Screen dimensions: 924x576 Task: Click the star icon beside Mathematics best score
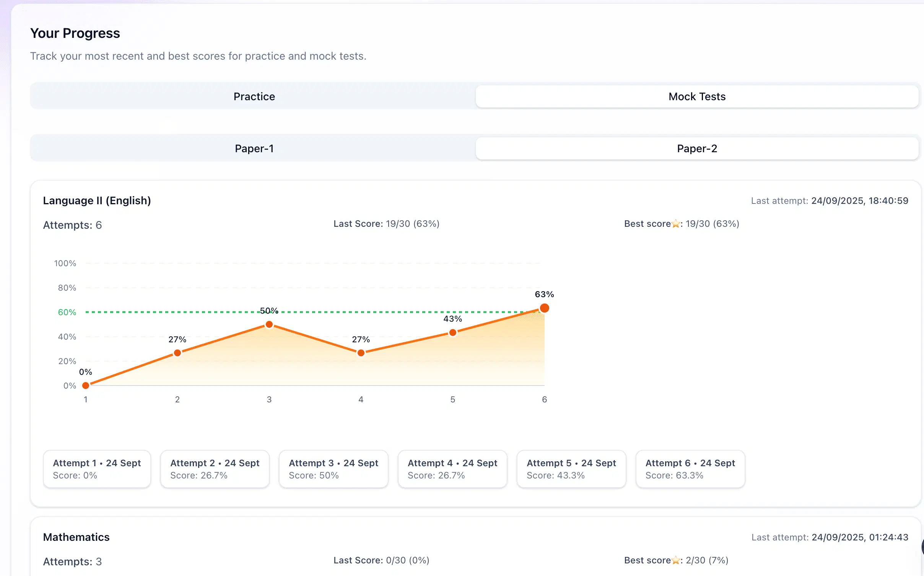[676, 560]
